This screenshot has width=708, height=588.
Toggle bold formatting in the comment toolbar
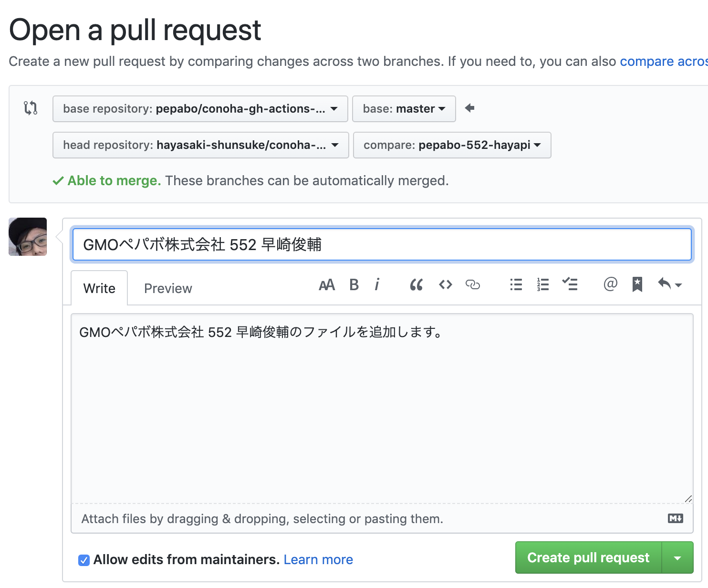coord(354,284)
